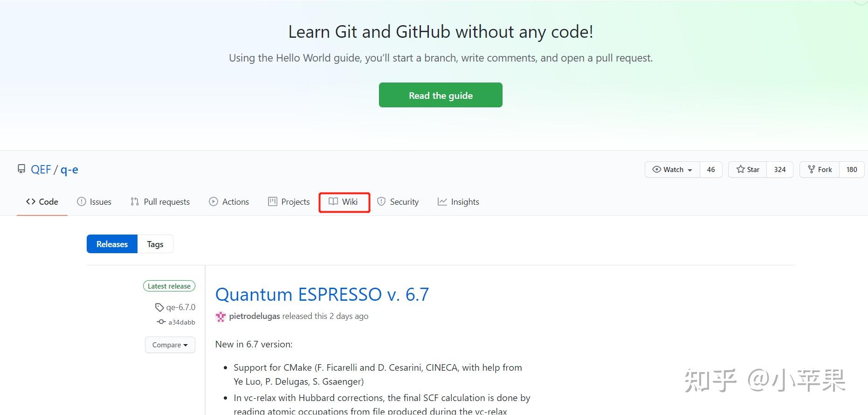The image size is (868, 415).
Task: Open the QEF organization link
Action: click(x=41, y=169)
